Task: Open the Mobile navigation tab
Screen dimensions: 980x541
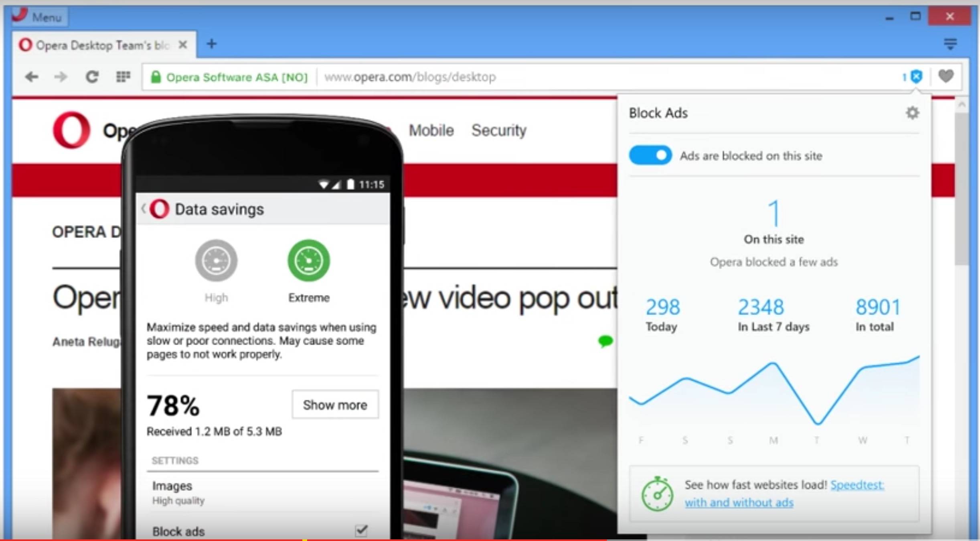Action: click(432, 130)
